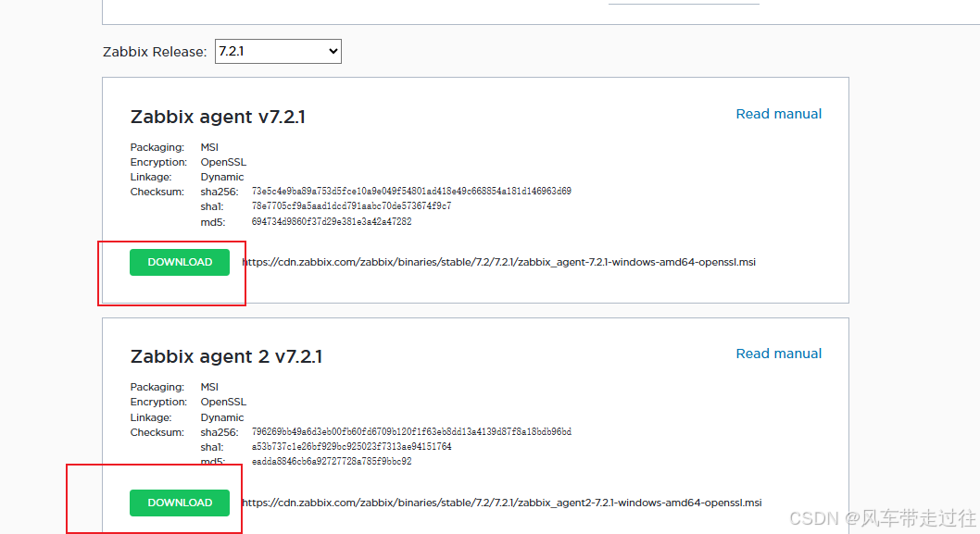980x534 pixels.
Task: Click the zabbix_agent-7.2.1-windows-amd64-openssl.msi URL
Action: tap(498, 262)
